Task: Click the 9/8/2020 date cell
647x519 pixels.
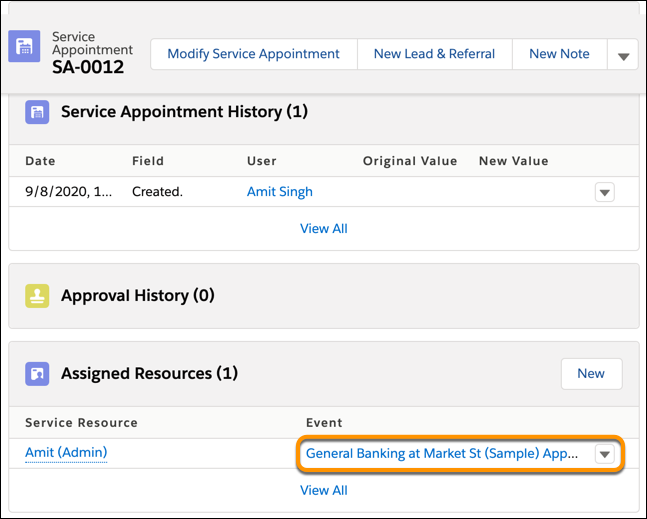Action: pyautogui.click(x=68, y=192)
